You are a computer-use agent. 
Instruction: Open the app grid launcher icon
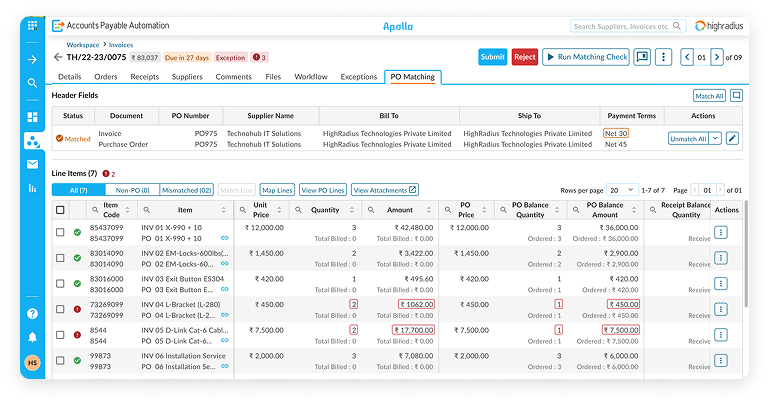point(32,26)
